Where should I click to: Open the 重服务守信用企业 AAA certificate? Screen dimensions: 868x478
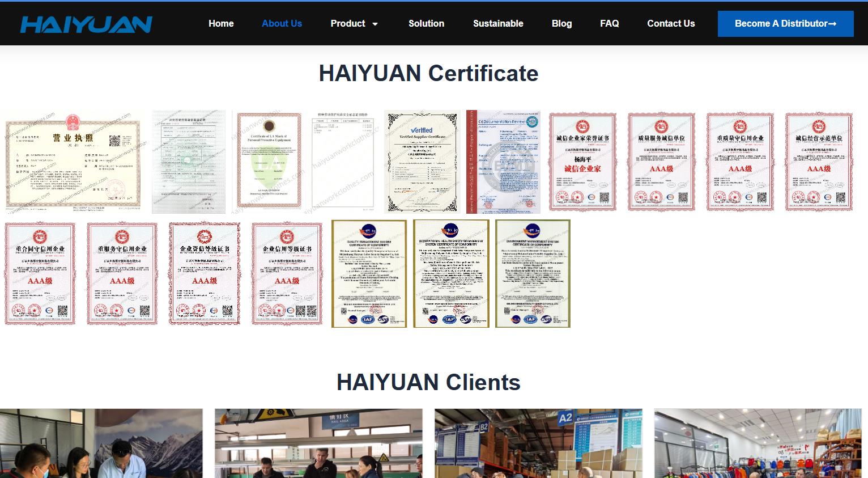click(122, 273)
